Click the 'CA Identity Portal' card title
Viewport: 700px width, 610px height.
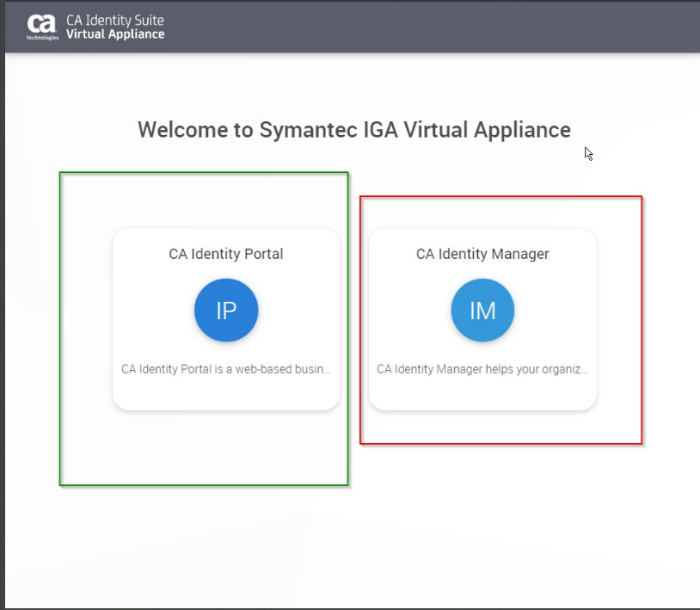click(x=226, y=254)
